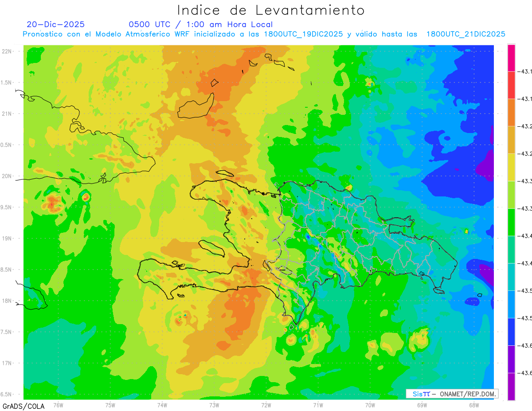
Task: Pick the pure green swatch in the legend bar
Action: coord(511,222)
